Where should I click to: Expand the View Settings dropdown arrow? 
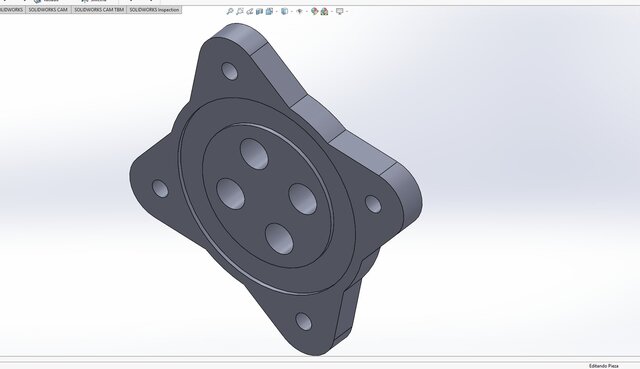coord(347,11)
